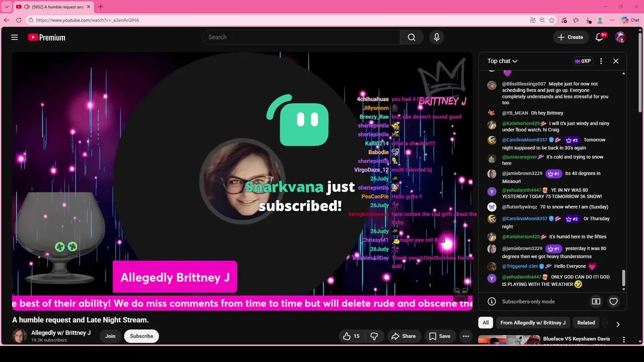Open browser favorites list
The image size is (644, 362).
tap(576, 20)
